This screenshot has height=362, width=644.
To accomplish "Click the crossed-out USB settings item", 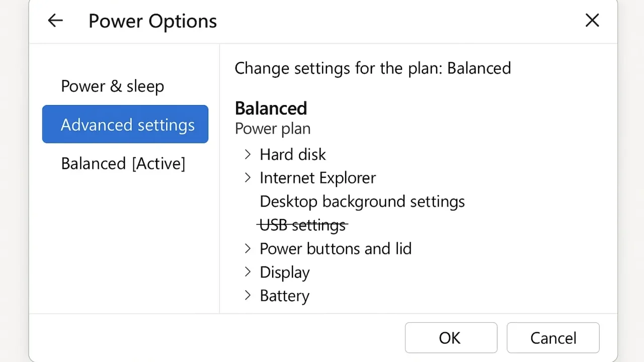I will pyautogui.click(x=302, y=225).
